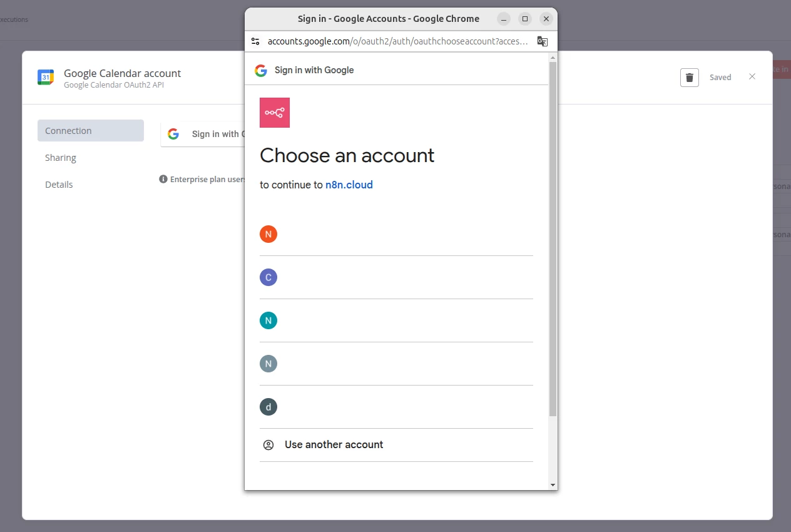The image size is (791, 532).
Task: Click the Google Calendar OAuth2 API subtitle
Action: click(114, 84)
